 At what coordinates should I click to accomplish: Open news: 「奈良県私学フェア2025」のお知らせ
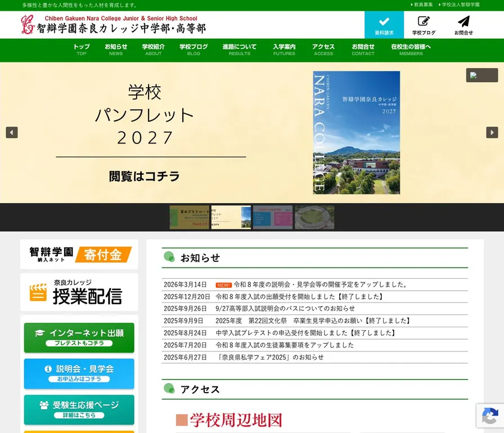click(x=270, y=357)
